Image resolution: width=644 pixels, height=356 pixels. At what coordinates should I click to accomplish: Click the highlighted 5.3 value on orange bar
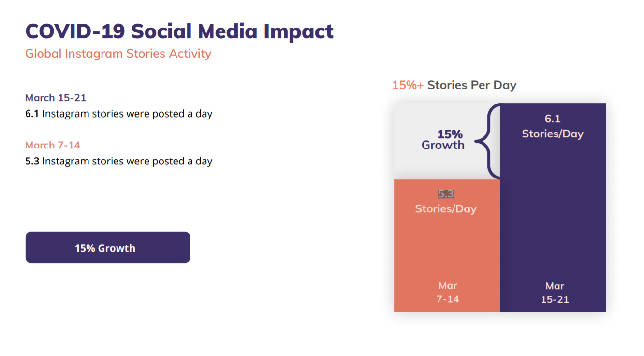(x=446, y=194)
